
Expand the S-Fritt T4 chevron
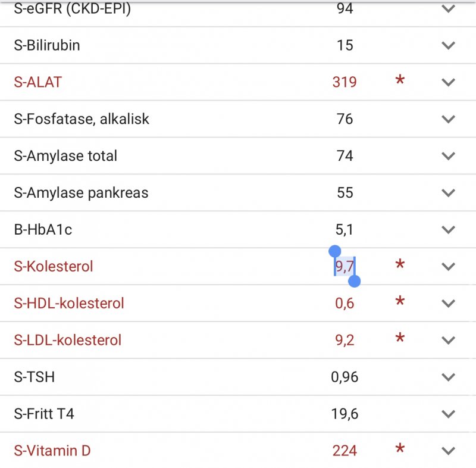pos(448,414)
